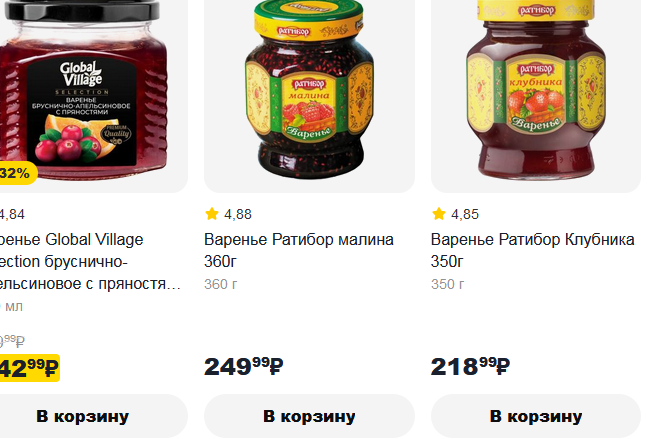
Task: Click the 4,88 rating value
Action: (x=238, y=214)
